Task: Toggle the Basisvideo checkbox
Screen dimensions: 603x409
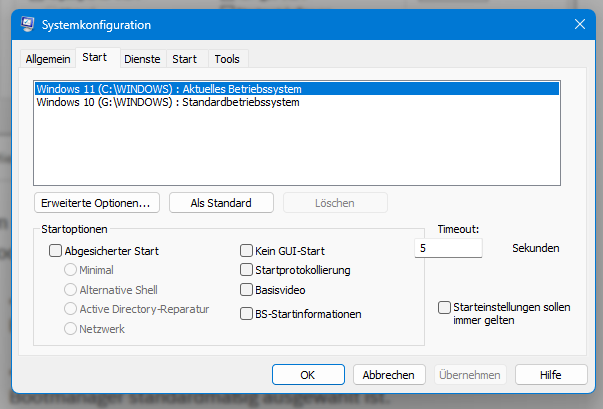Action: click(x=247, y=289)
